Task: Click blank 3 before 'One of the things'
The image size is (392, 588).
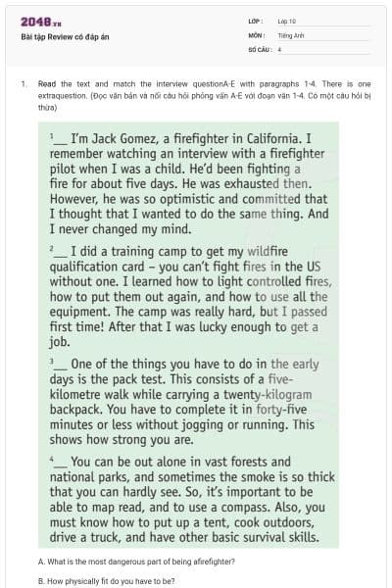Action: (x=60, y=366)
